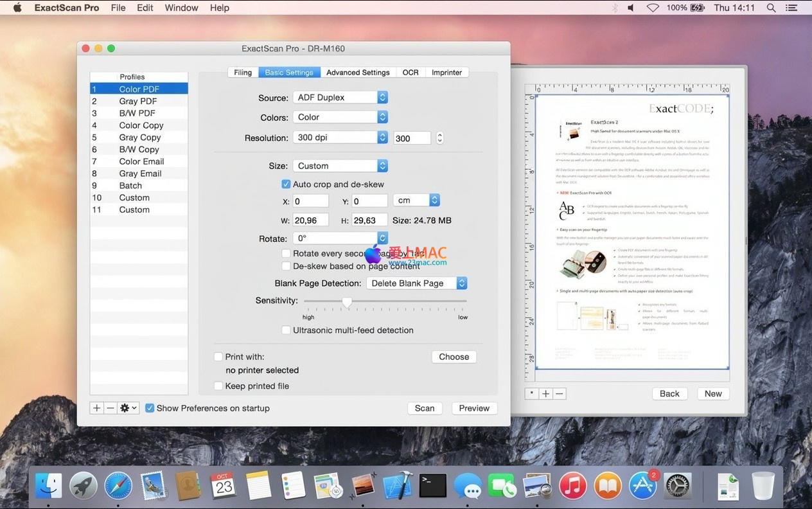
Task: Expand Blank Page Detection dropdown
Action: click(416, 283)
